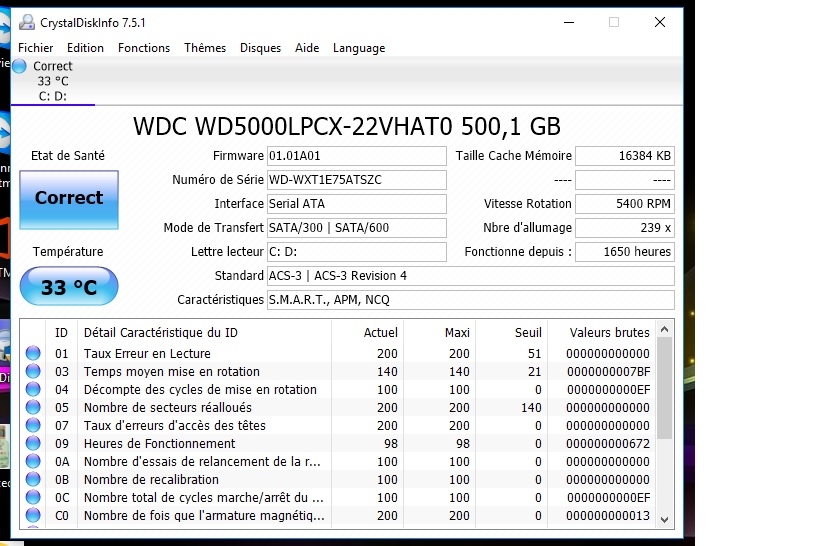Click status orb for Heures de Fonctionnement row
This screenshot has width=819, height=546.
[33, 443]
